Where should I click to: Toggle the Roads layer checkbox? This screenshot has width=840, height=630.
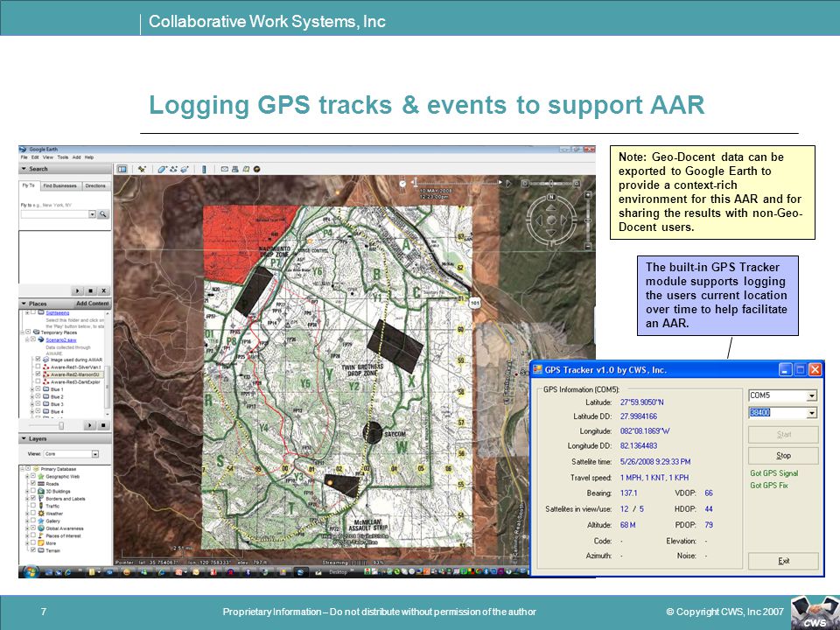[x=33, y=483]
